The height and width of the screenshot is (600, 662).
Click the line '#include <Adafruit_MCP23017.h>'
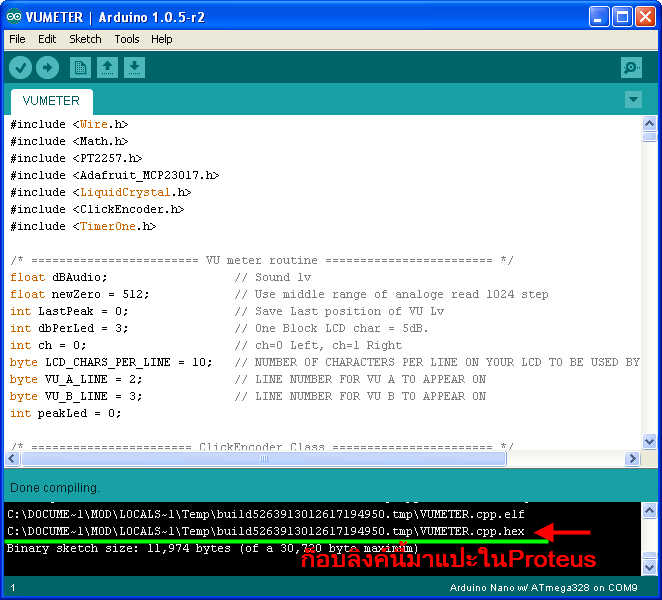click(x=115, y=175)
